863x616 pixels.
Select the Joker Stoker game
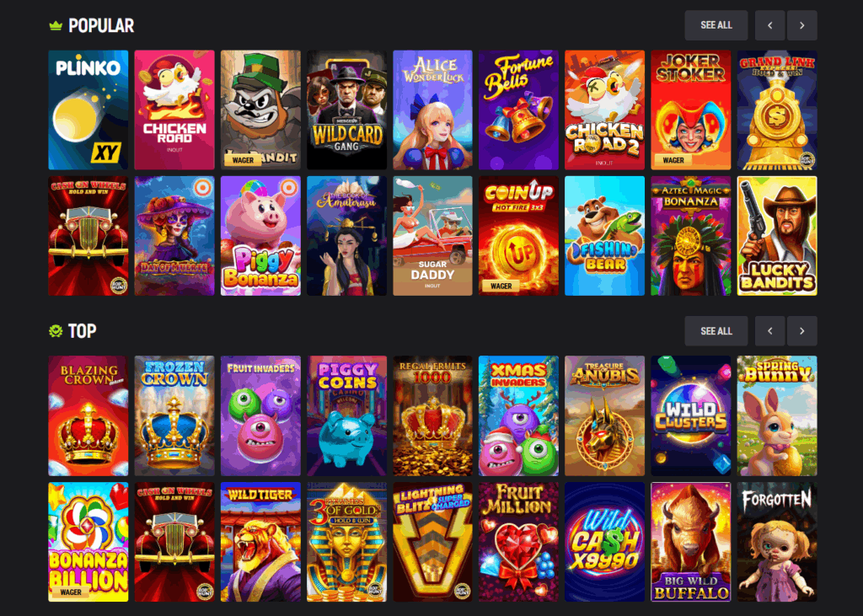point(691,110)
